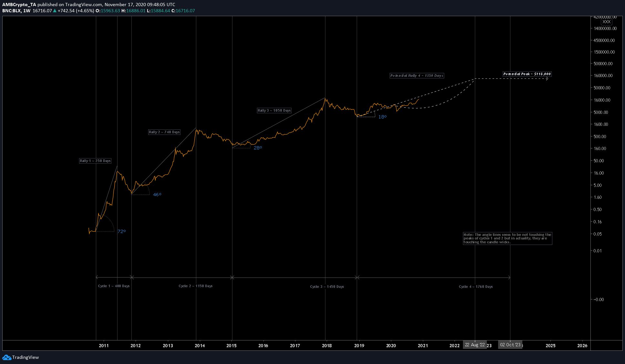Click the dashed projection arrowhead near Potential Peak
The width and height of the screenshot is (625, 364).
tap(547, 78)
